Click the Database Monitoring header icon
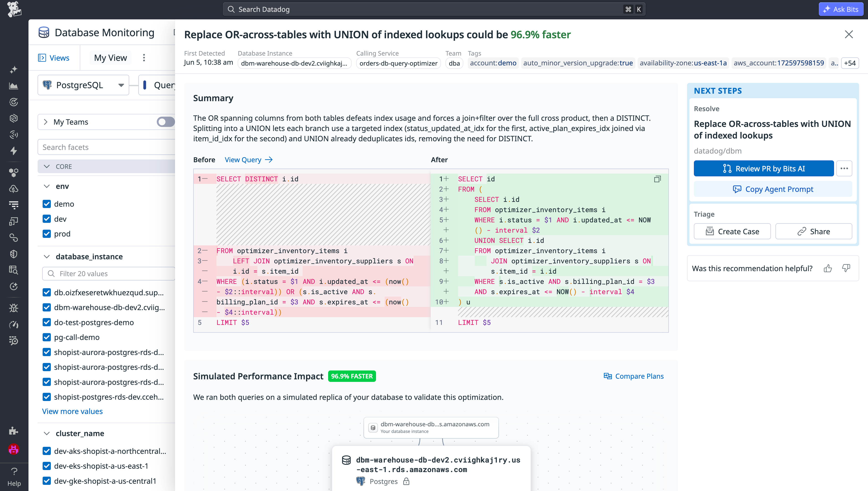 tap(44, 32)
